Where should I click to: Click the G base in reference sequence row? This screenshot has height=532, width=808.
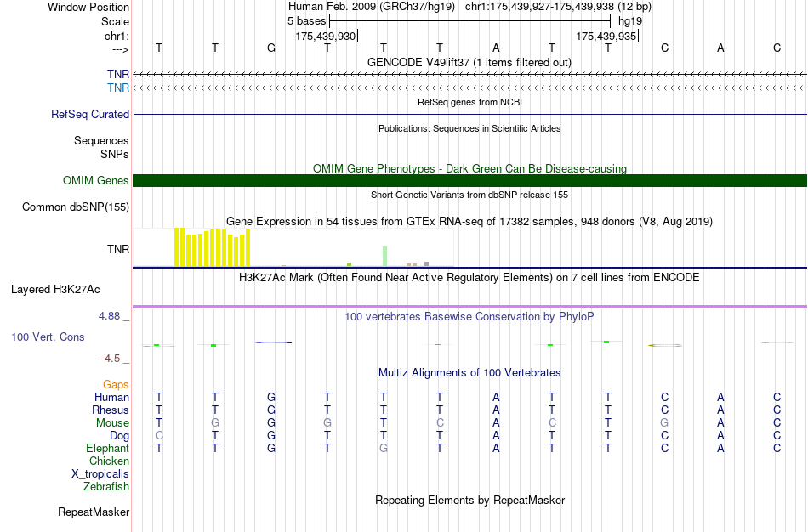tap(271, 48)
